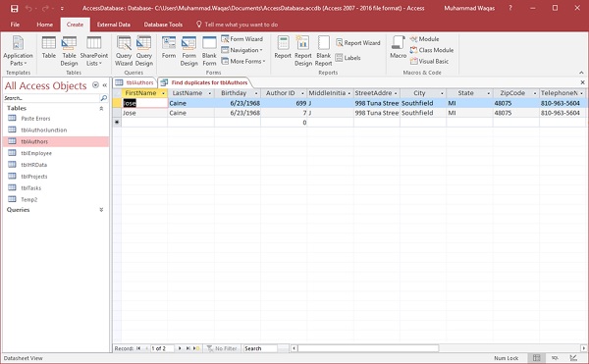Select the tblAuthors document tab
Screen dimensions: 589x364
click(135, 82)
